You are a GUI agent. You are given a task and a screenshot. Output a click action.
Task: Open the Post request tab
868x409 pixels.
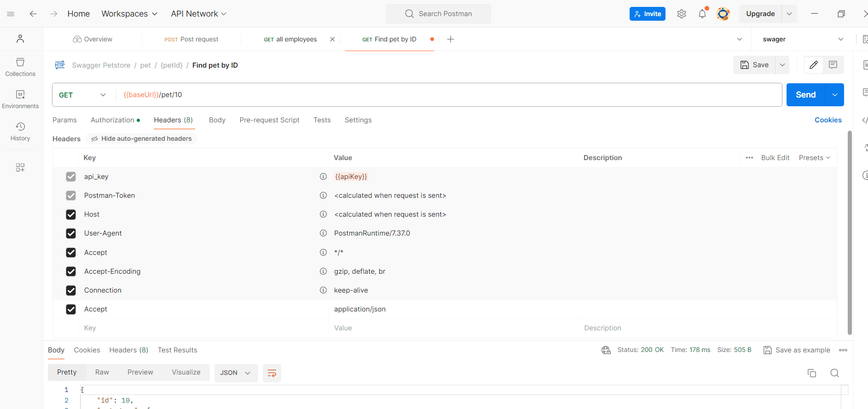coord(191,39)
